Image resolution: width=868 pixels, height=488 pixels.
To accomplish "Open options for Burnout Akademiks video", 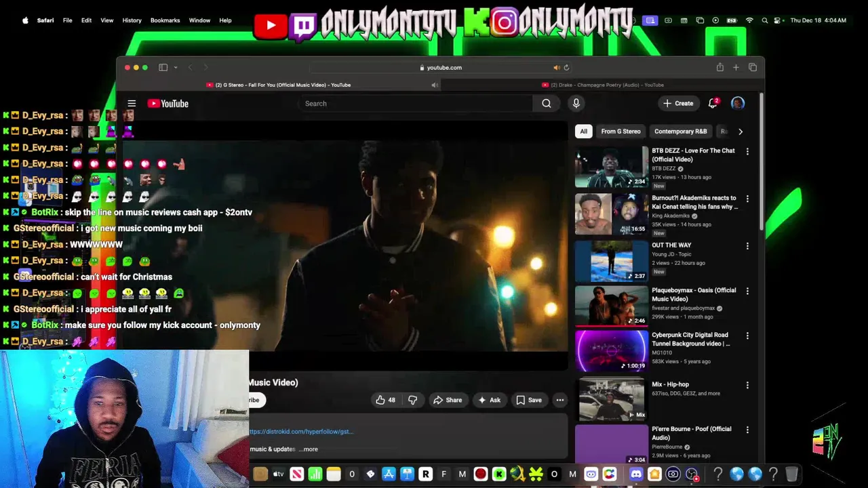I will [x=747, y=199].
